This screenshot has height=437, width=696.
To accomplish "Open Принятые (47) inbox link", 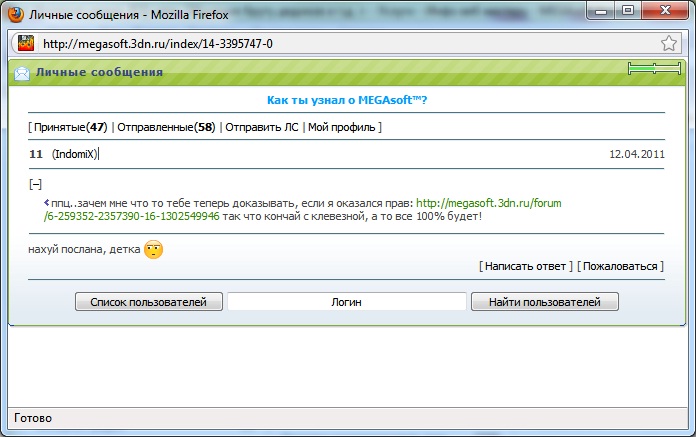I will [71, 127].
